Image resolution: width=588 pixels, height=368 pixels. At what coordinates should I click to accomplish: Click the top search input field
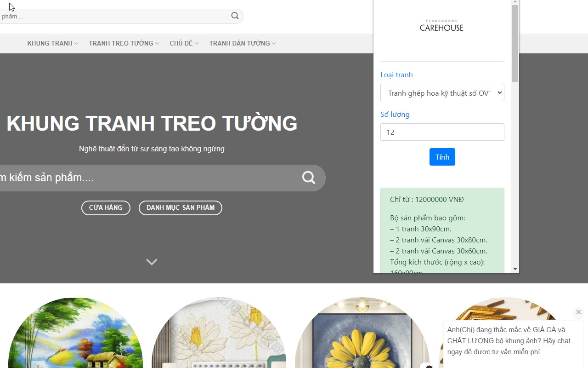click(x=115, y=16)
